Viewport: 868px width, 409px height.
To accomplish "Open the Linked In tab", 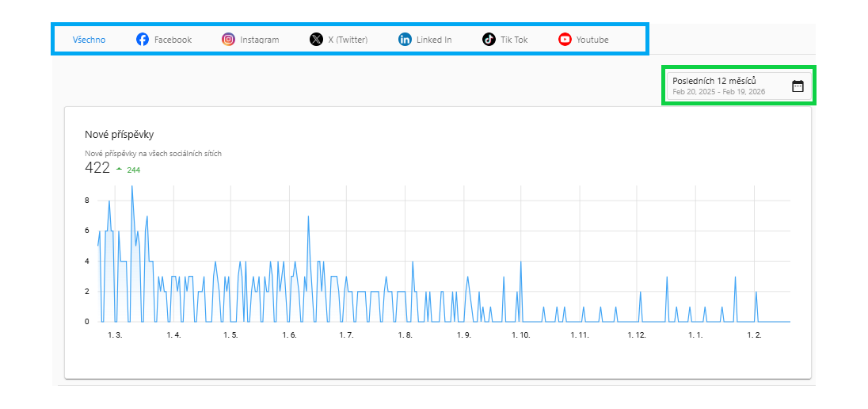I will (425, 40).
